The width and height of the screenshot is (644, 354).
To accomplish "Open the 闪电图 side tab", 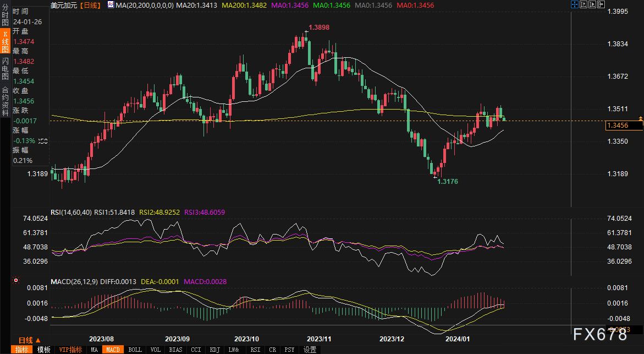I will (5, 69).
